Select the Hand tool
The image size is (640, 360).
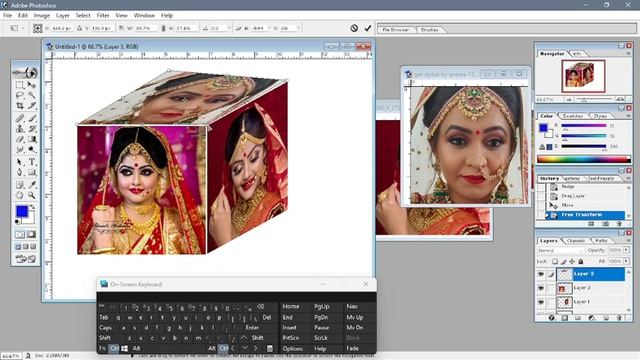coord(20,196)
